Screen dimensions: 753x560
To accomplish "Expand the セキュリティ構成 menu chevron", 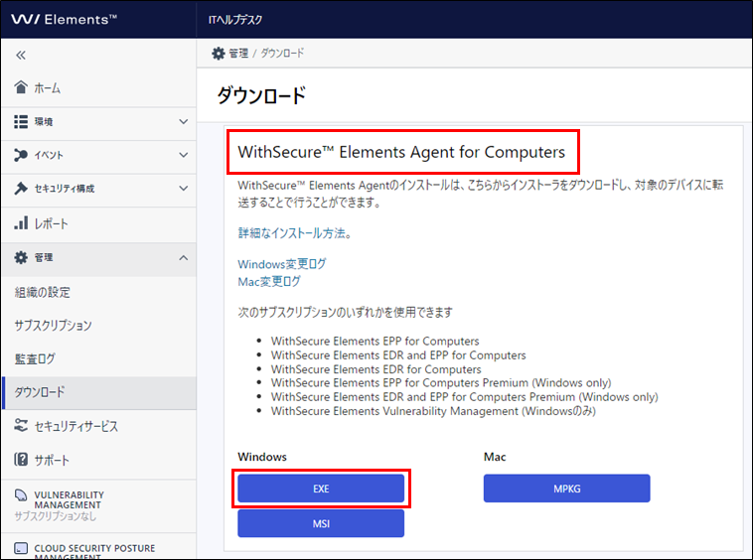I will point(184,188).
